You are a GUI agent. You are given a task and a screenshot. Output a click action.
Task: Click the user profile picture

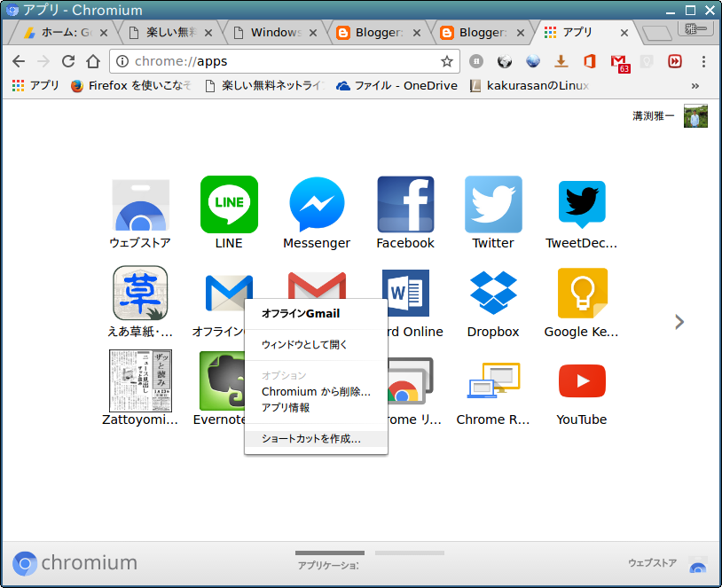point(695,116)
